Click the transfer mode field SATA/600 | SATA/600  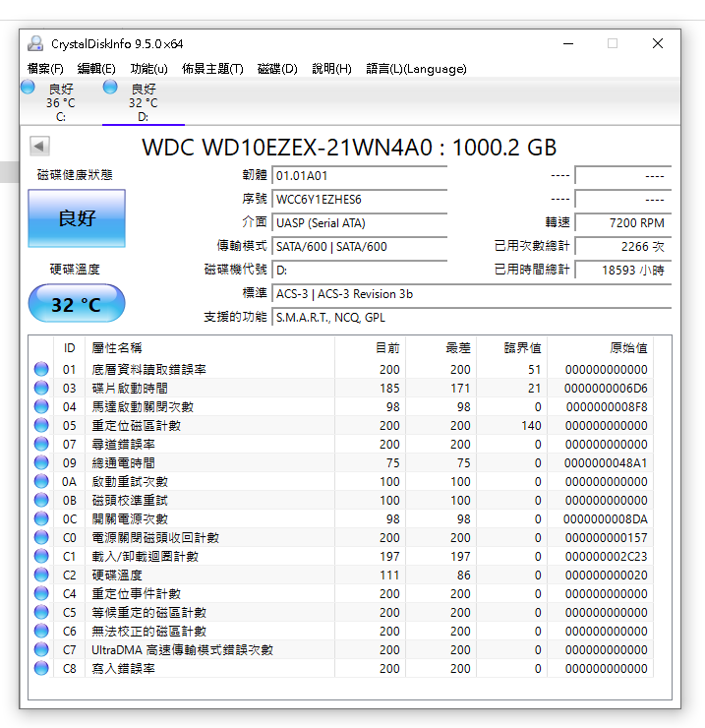click(360, 247)
